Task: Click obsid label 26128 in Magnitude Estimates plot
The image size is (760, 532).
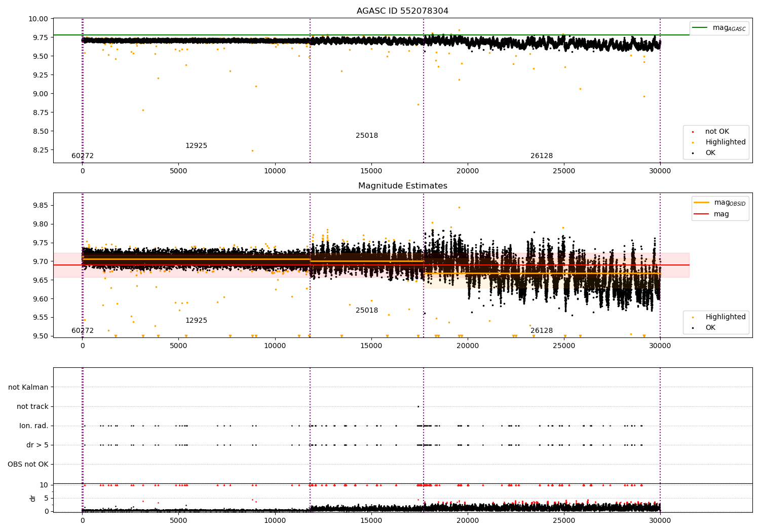Action: click(x=542, y=331)
